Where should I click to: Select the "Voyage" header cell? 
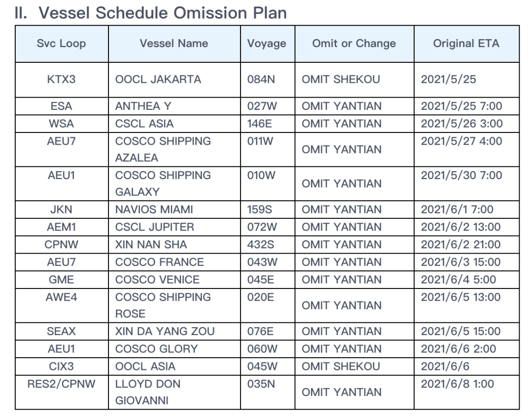[x=267, y=44]
